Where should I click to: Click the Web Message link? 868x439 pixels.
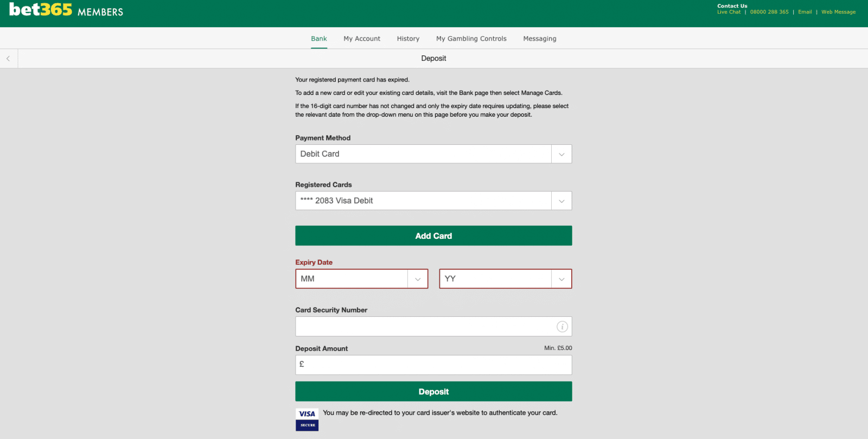click(x=838, y=12)
